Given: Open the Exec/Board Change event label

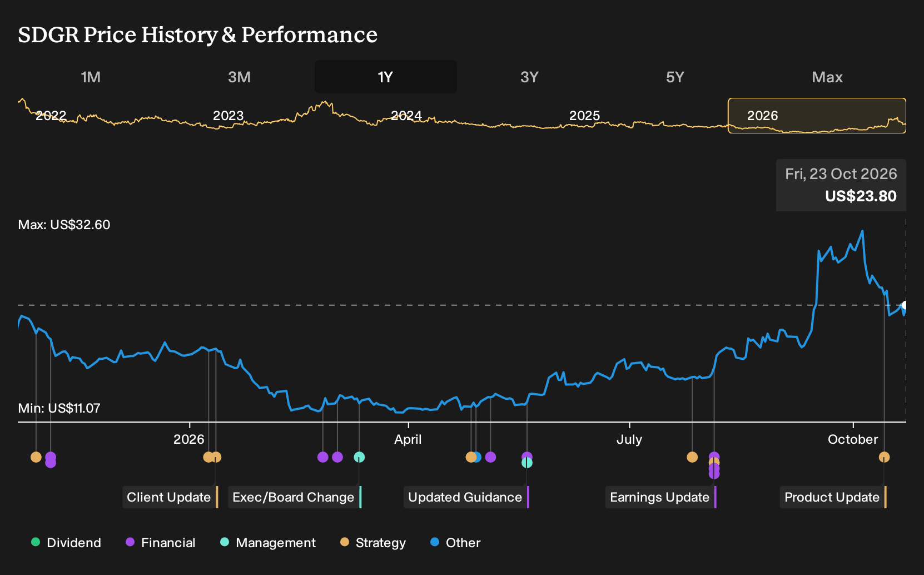Looking at the screenshot, I should pyautogui.click(x=295, y=497).
